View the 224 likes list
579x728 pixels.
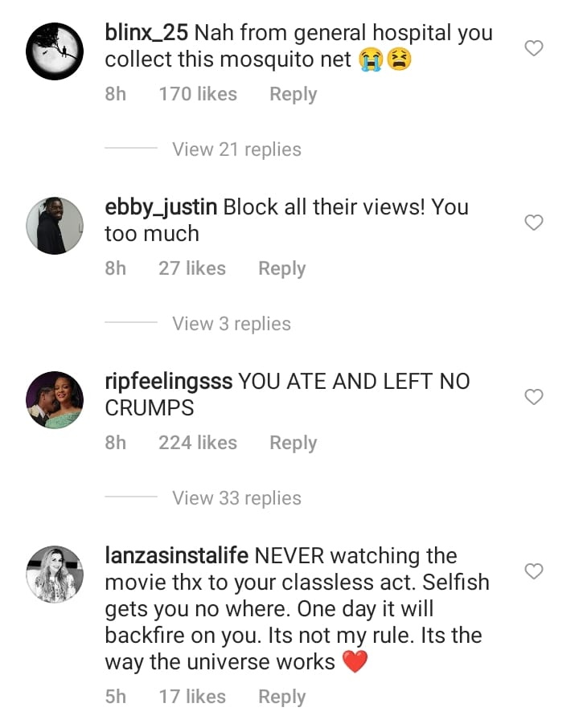point(198,443)
